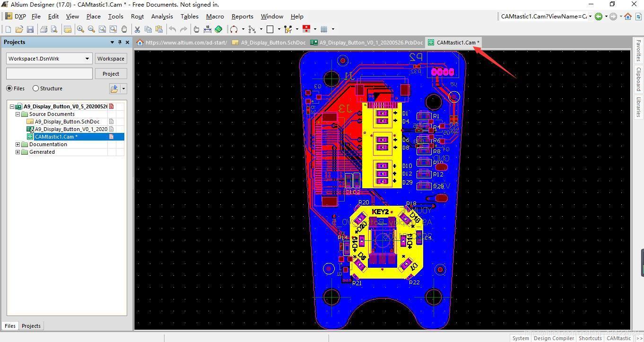
Task: Open Projects panel options arrow
Action: (112, 42)
